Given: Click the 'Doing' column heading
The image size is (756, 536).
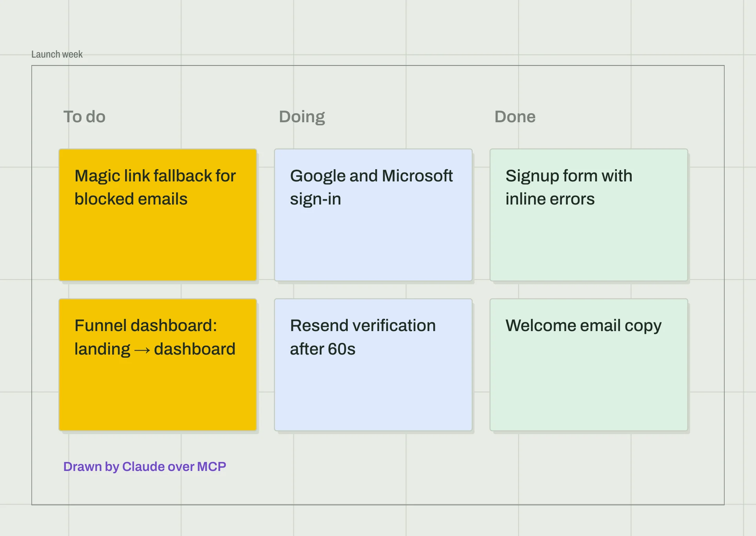Looking at the screenshot, I should [x=302, y=117].
